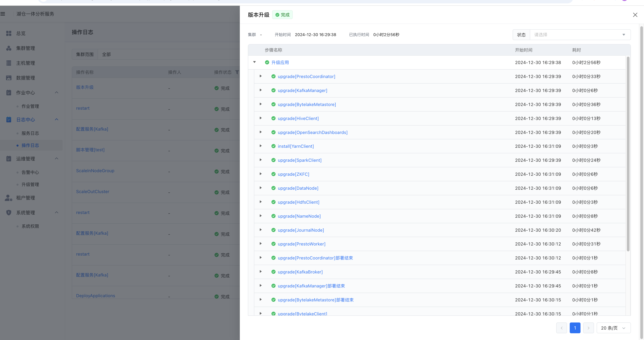Open 作业管理 in the sidebar
Screen dimensions: 644x340
(x=30, y=106)
